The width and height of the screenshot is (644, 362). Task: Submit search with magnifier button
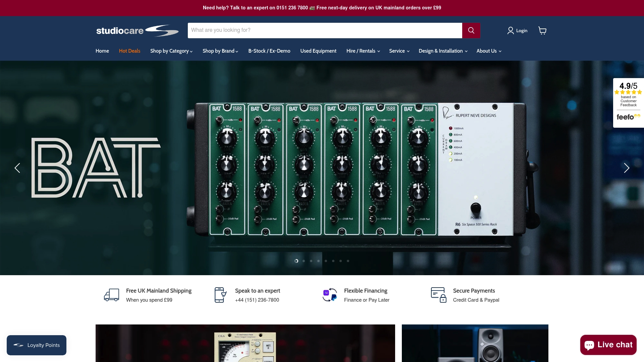(471, 31)
